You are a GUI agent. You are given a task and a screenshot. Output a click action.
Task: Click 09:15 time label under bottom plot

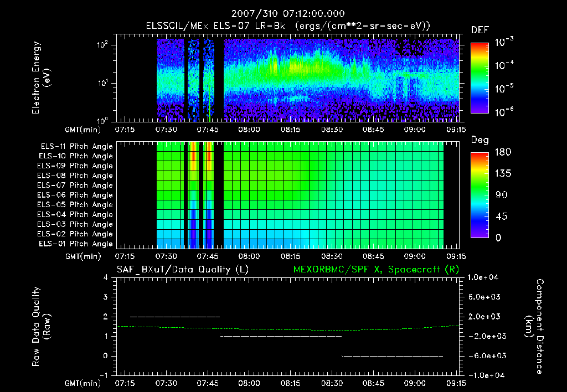click(x=456, y=383)
